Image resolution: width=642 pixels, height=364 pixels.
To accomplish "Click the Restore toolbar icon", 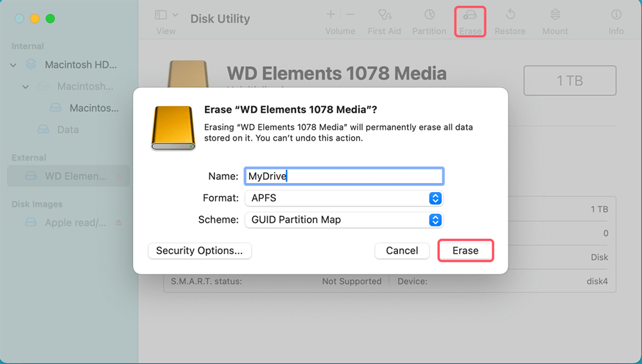I will pyautogui.click(x=510, y=15).
